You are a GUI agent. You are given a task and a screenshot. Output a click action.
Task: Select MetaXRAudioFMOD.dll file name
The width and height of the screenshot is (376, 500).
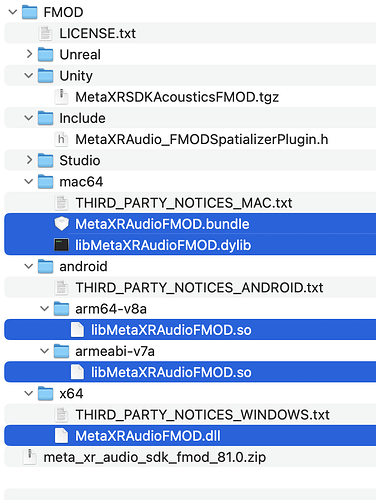(x=148, y=436)
